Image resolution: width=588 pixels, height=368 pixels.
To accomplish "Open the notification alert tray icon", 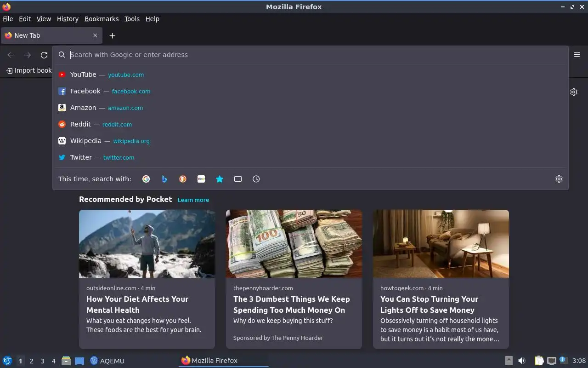I will coord(563,361).
